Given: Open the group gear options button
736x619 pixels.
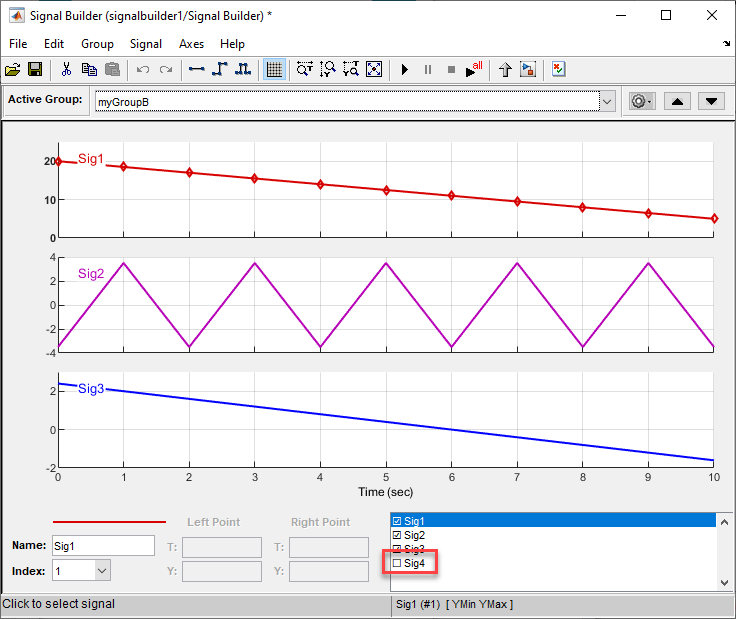Looking at the screenshot, I should pyautogui.click(x=642, y=101).
